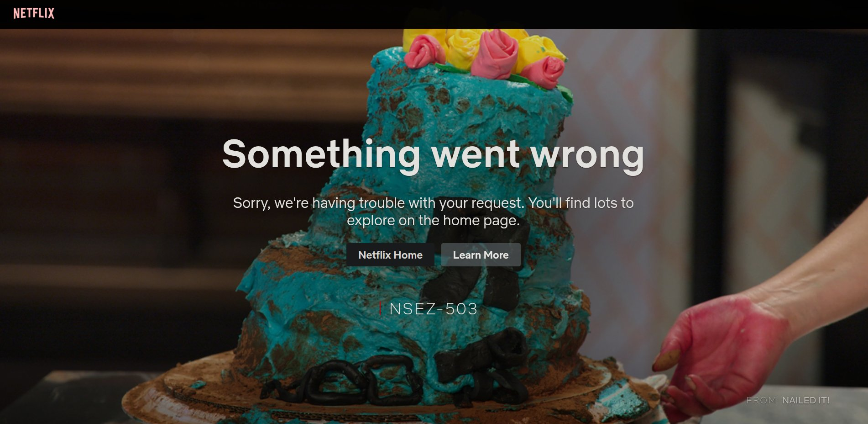Click the FROM label beside Nailed It
The image size is (868, 424).
(761, 400)
